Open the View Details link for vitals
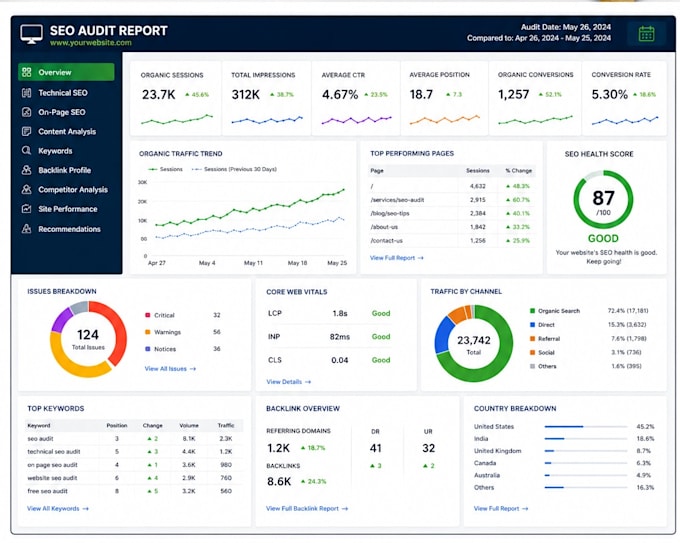 tap(288, 382)
